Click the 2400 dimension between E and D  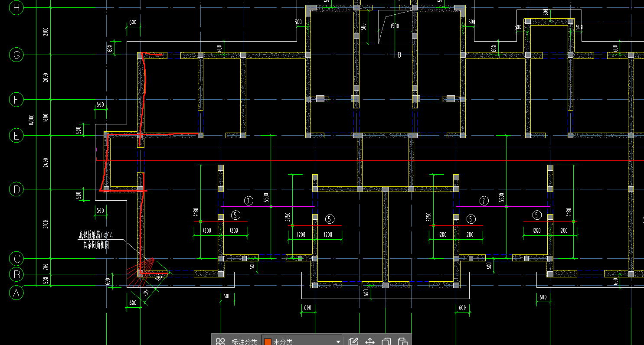click(x=46, y=163)
